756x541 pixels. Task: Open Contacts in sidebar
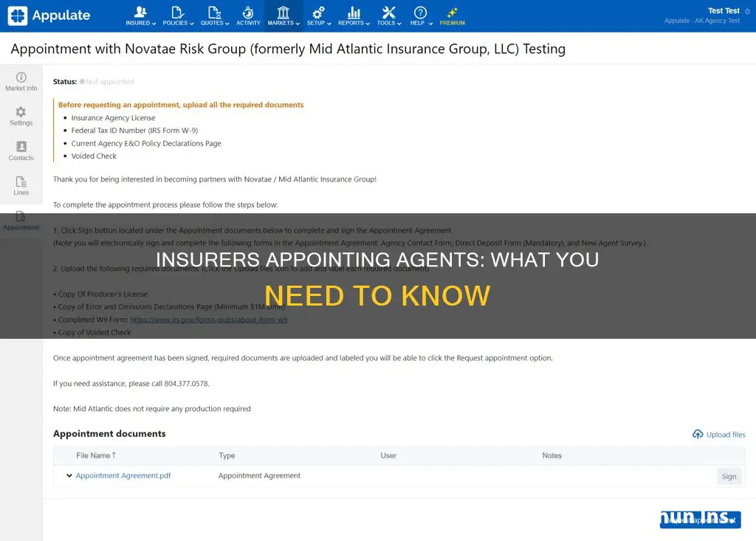point(21,151)
